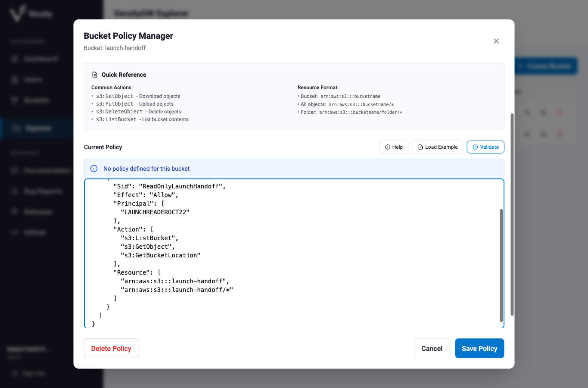Image resolution: width=588 pixels, height=388 pixels.
Task: Click the info icon in the policy banner
Action: click(94, 169)
